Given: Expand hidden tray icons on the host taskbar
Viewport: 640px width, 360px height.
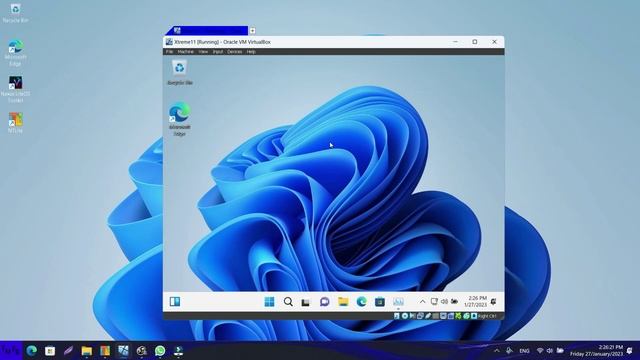Looking at the screenshot, I should 497,351.
